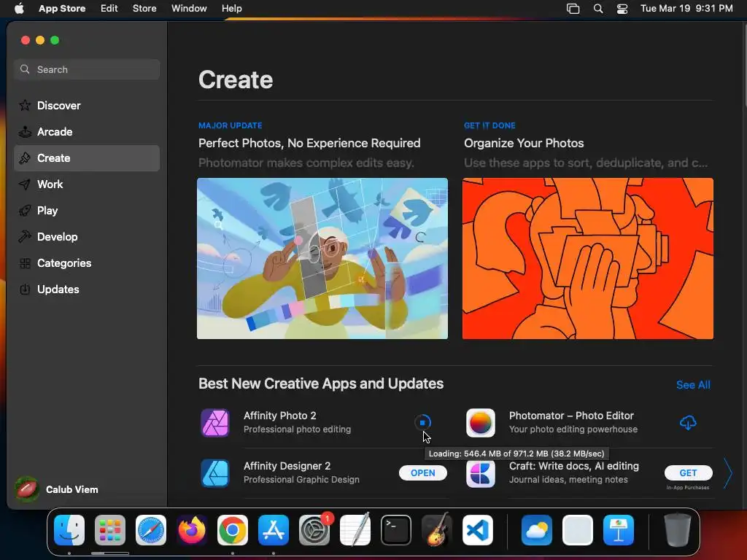Screen dimensions: 747x560
Task: Go to the Play section
Action: coord(87,211)
